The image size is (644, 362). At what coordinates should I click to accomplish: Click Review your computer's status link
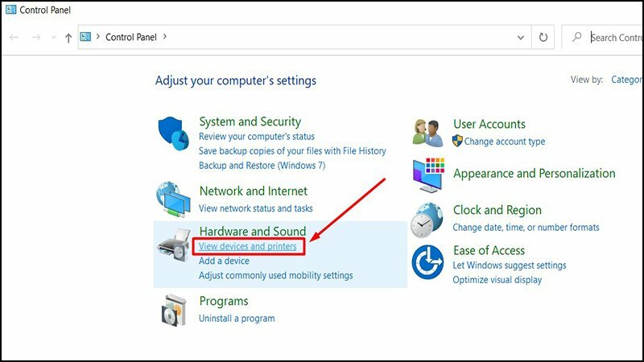(257, 137)
